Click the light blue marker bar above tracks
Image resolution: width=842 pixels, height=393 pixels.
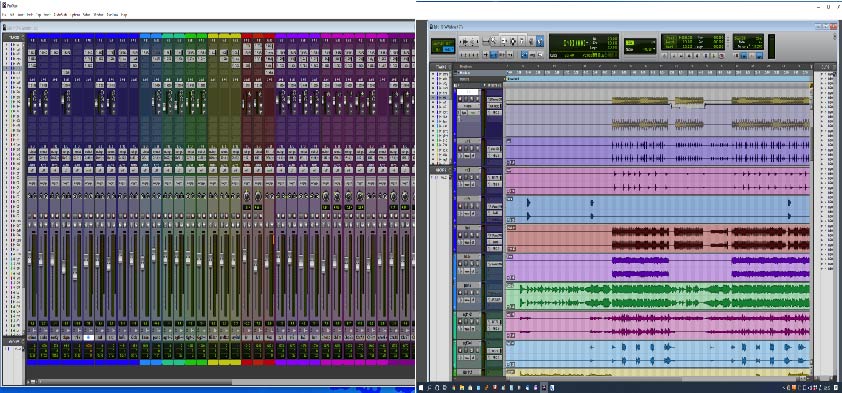coord(658,78)
